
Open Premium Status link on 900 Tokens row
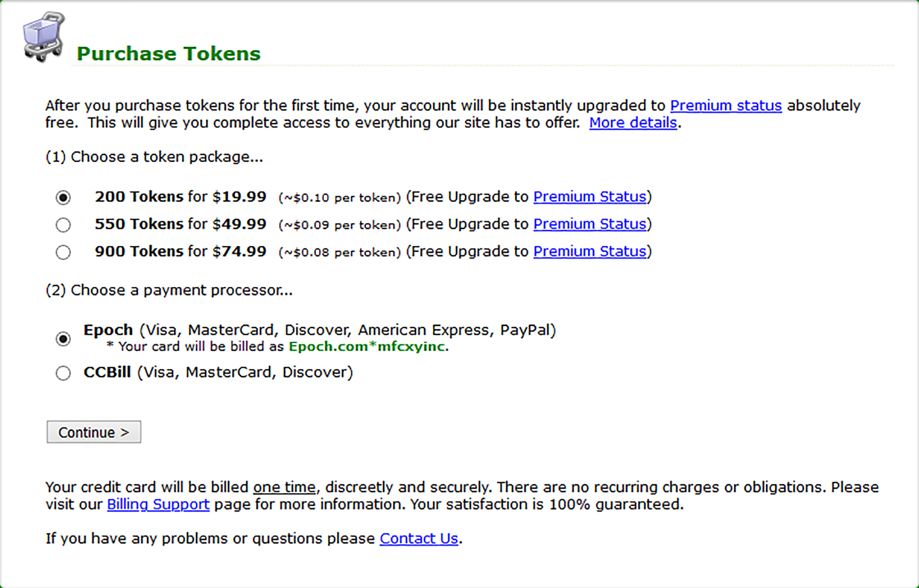[x=590, y=252]
